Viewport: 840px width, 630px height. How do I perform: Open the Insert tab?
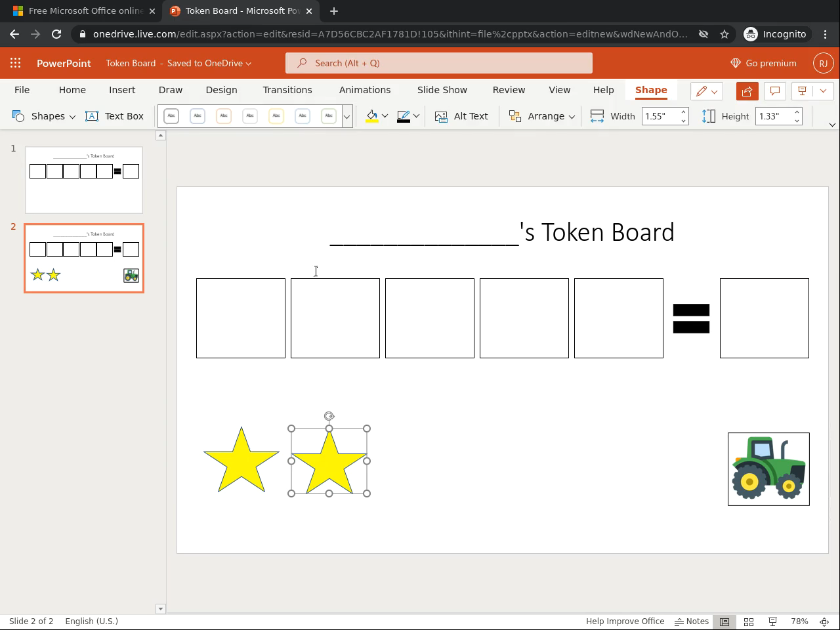pyautogui.click(x=122, y=90)
